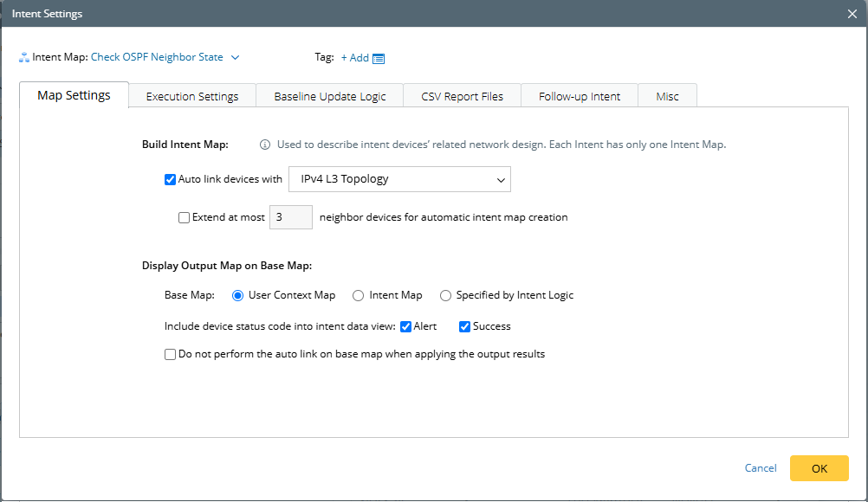Go to the CSV Report Files tab
This screenshot has width=868, height=502.
tap(462, 96)
